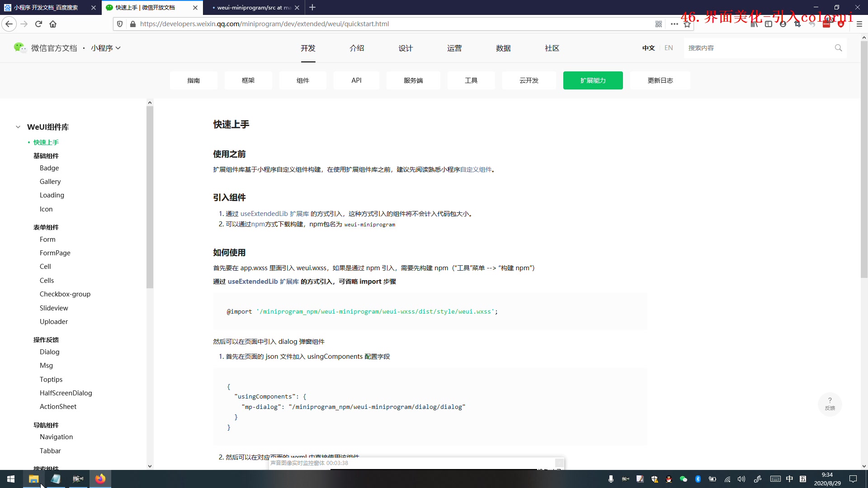Open the 指南 sub-navigation tab
868x488 pixels.
pyautogui.click(x=193, y=80)
